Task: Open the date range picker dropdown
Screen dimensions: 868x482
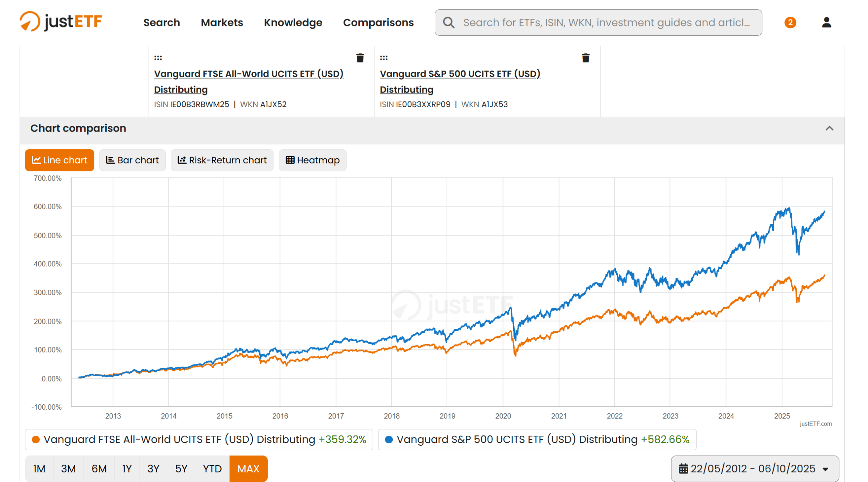Action: pyautogui.click(x=754, y=469)
